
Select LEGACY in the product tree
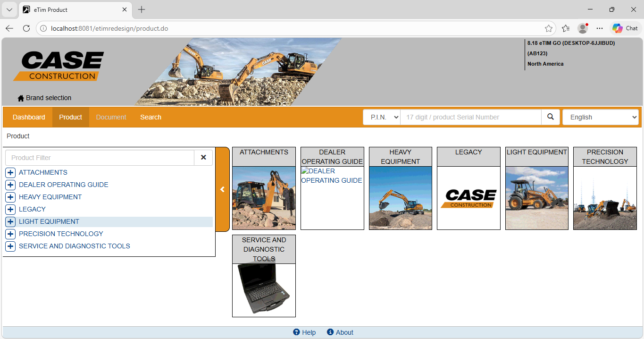(x=33, y=210)
